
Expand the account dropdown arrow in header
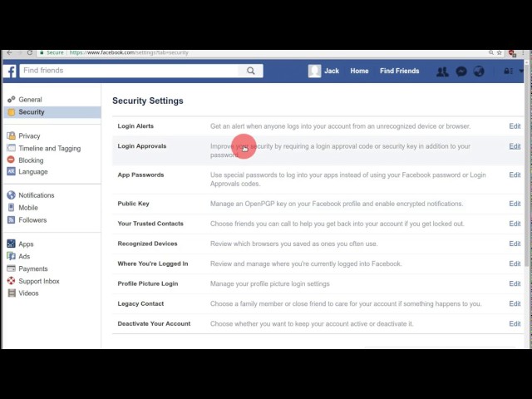coord(521,71)
